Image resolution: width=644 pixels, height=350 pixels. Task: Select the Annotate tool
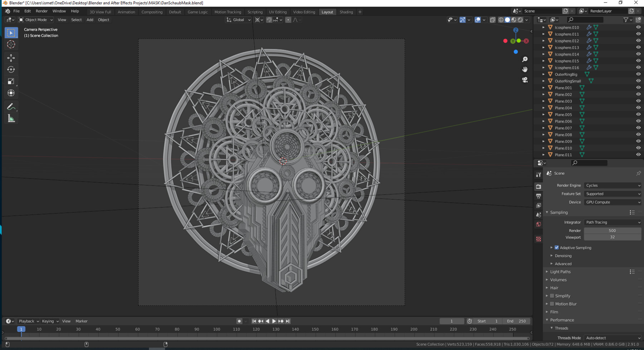[x=11, y=106]
